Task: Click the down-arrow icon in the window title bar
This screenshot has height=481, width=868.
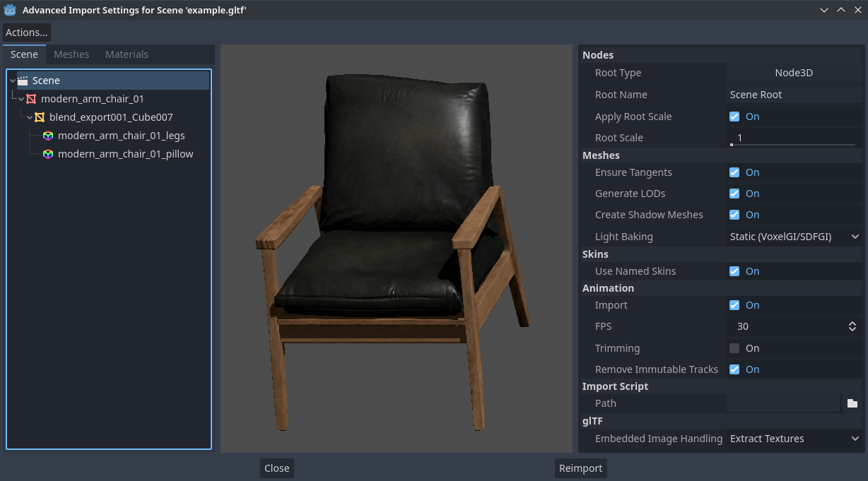Action: coord(823,10)
